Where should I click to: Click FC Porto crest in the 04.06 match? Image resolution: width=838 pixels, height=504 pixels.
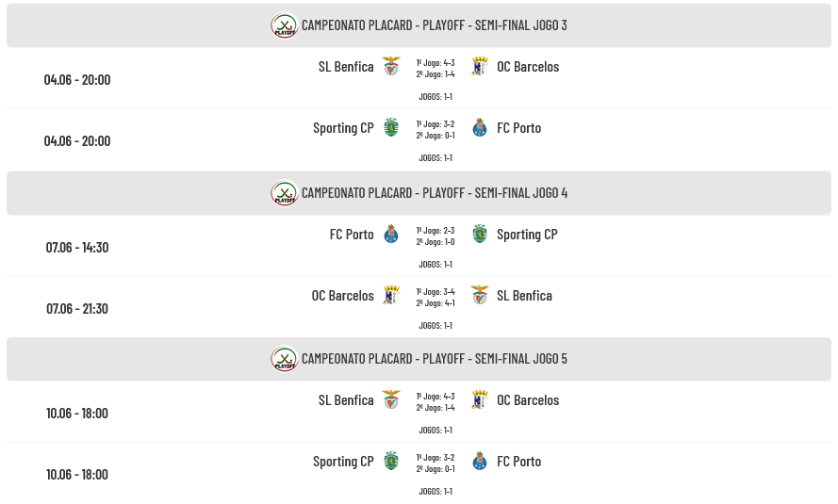pyautogui.click(x=480, y=127)
